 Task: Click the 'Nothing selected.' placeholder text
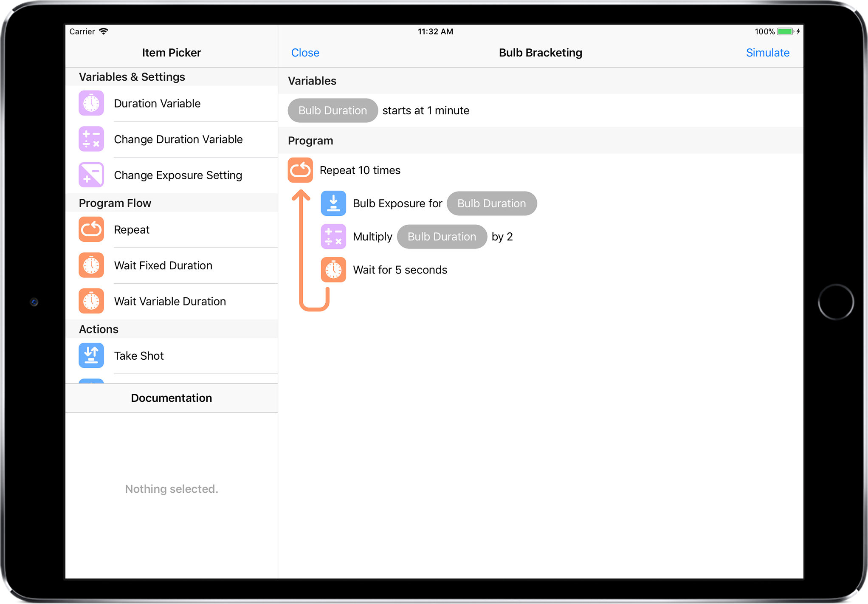click(172, 489)
